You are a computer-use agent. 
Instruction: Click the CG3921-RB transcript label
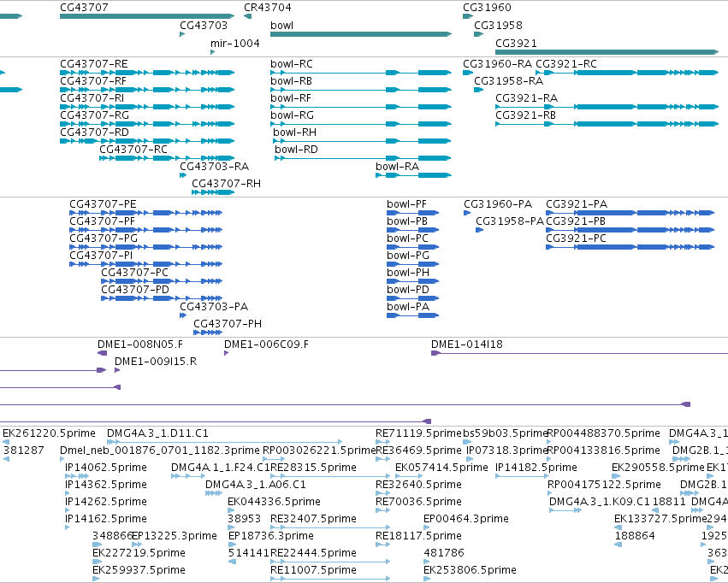click(525, 115)
